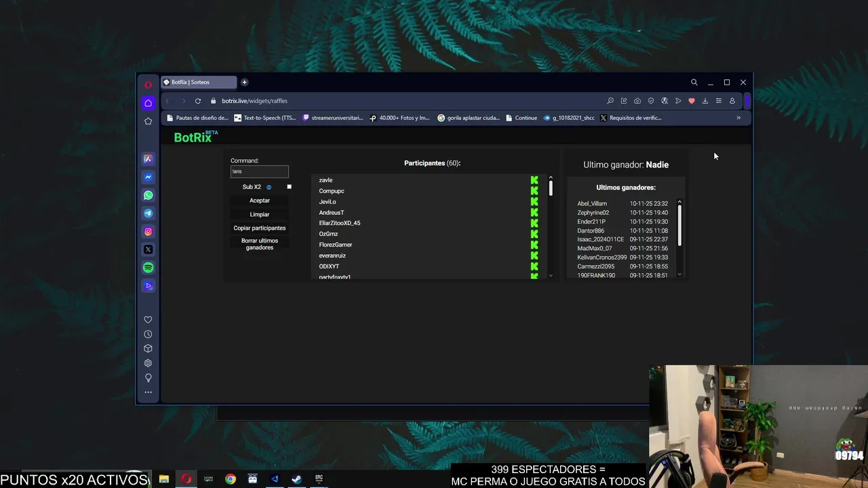Select participant EliarZitooXD_45 in the list

pos(340,223)
